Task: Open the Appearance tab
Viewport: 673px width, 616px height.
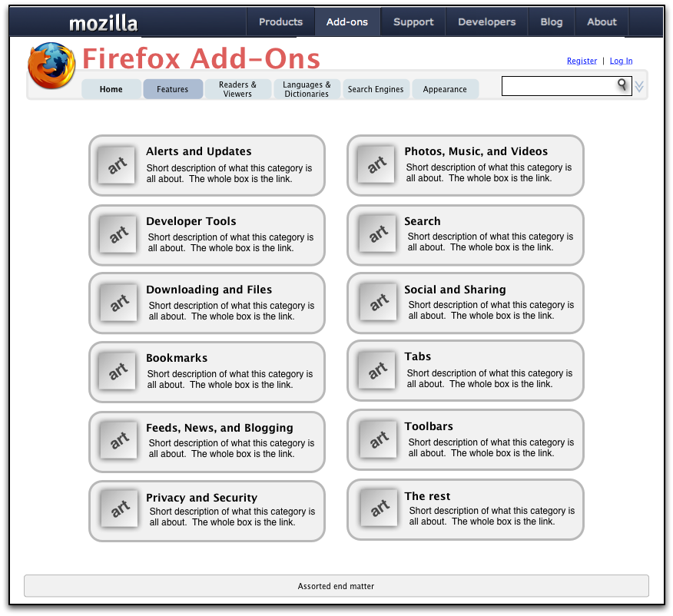Action: (x=445, y=89)
